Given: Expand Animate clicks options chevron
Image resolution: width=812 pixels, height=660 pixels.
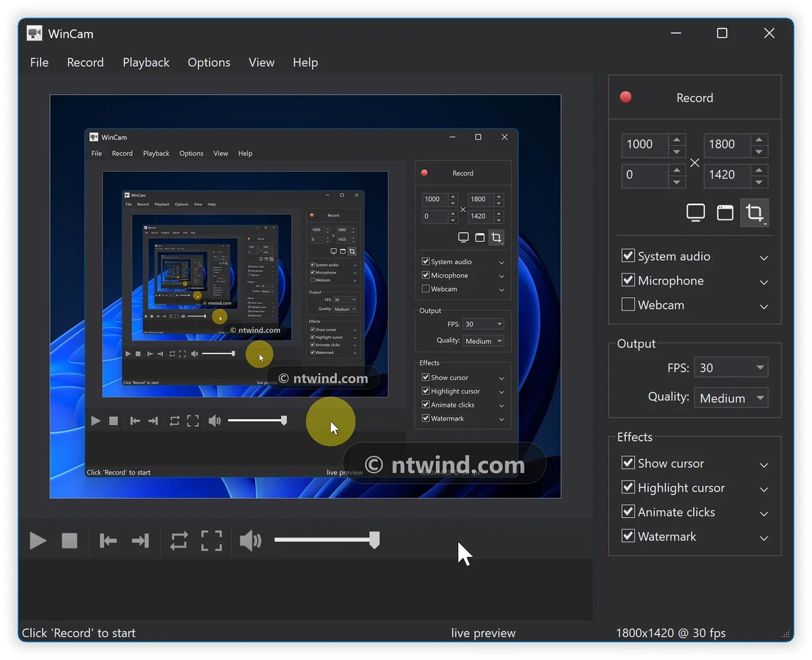Looking at the screenshot, I should [x=764, y=514].
